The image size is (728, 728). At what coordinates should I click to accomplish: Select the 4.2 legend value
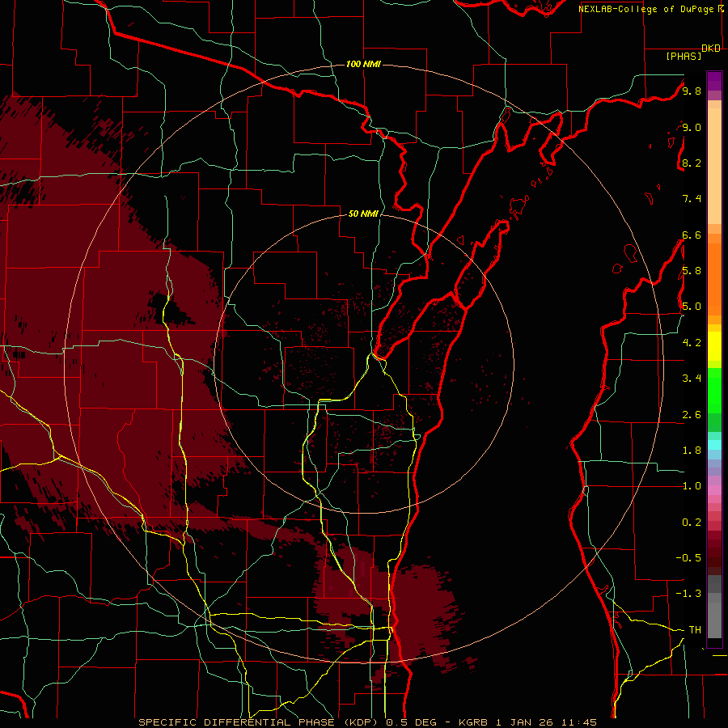coord(692,343)
